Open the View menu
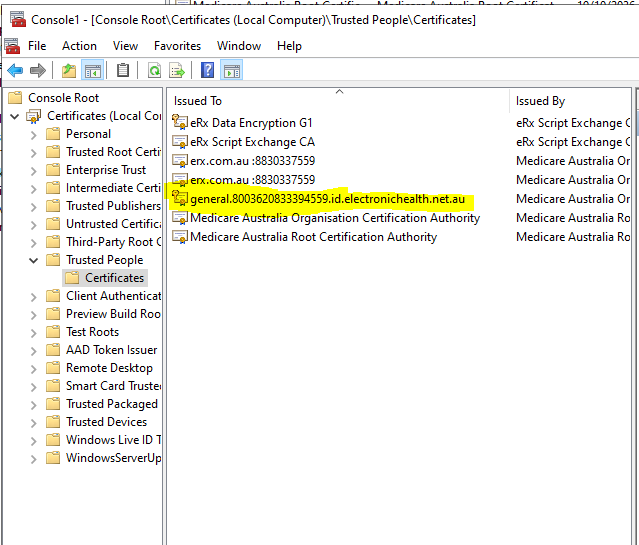 [126, 46]
